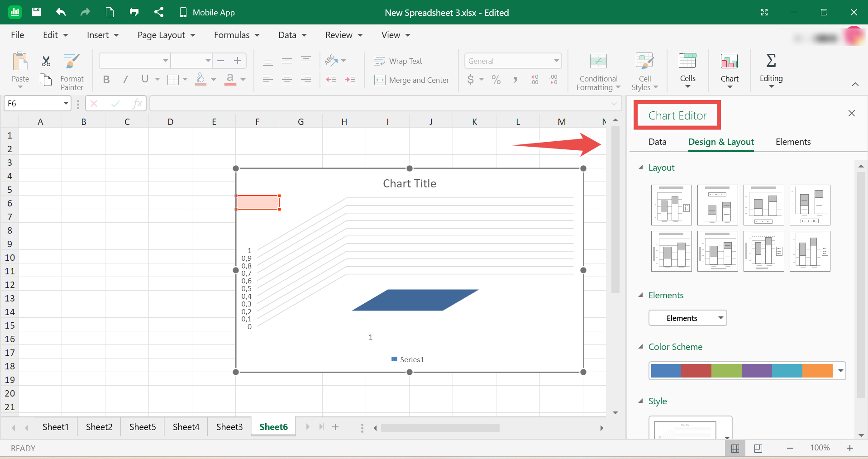Click the Name Box showing F6
The width and height of the screenshot is (868, 459).
tap(38, 104)
